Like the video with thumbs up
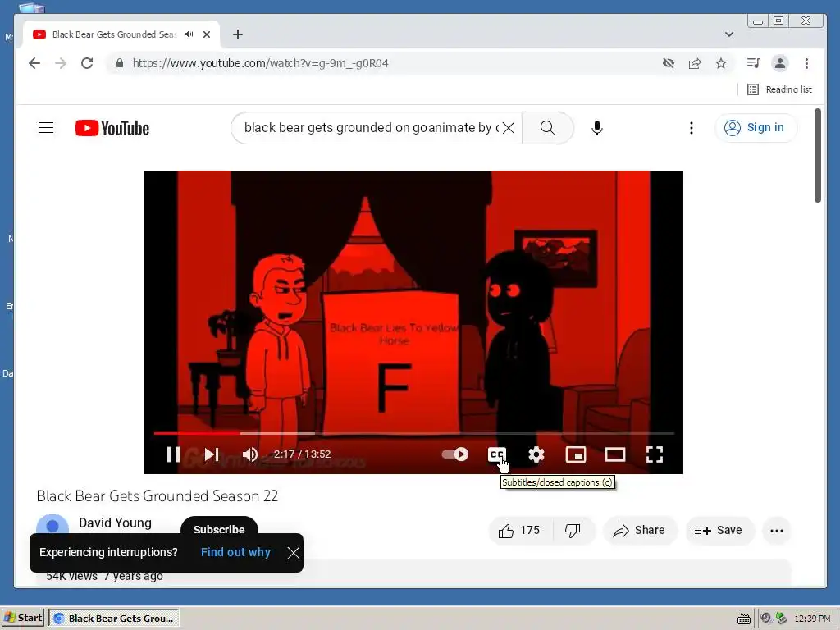This screenshot has width=840, height=630. [519, 531]
